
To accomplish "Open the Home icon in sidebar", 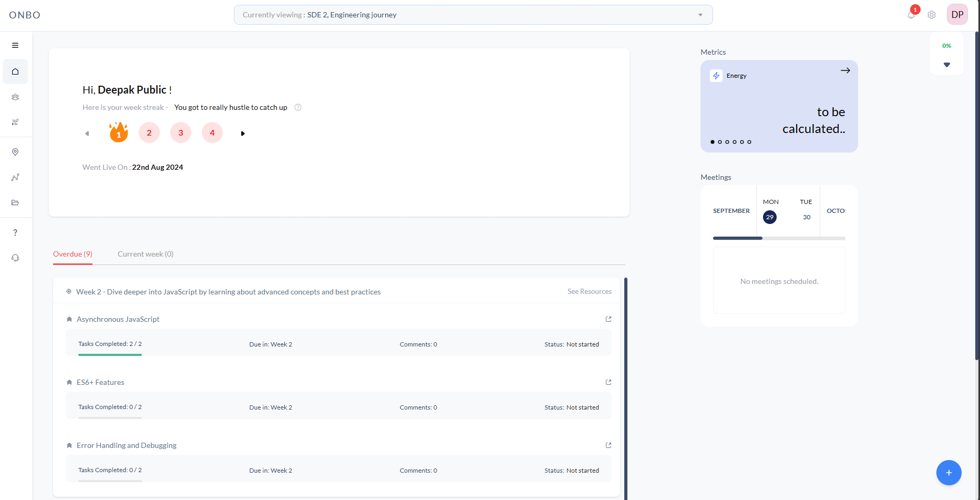I will (x=15, y=72).
